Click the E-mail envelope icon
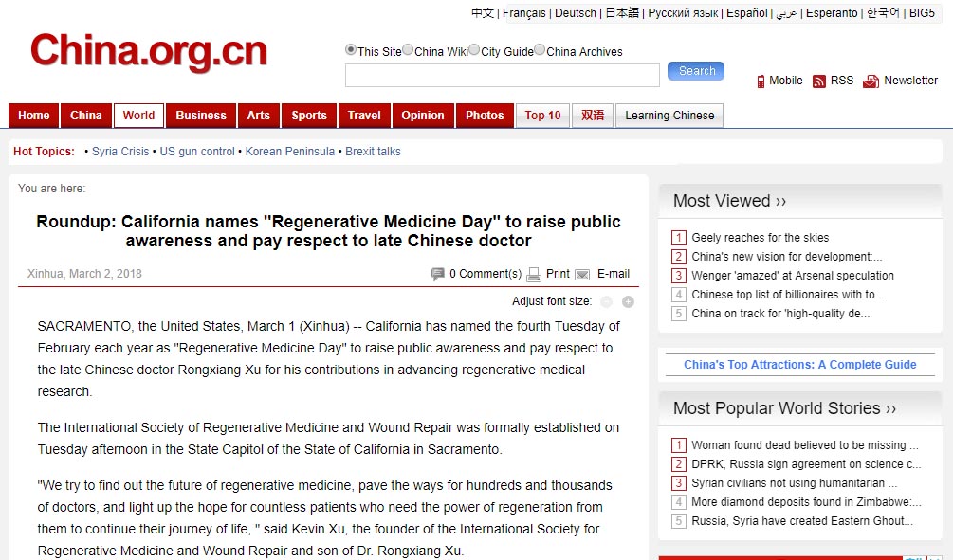This screenshot has height=560, width=953. 582,274
